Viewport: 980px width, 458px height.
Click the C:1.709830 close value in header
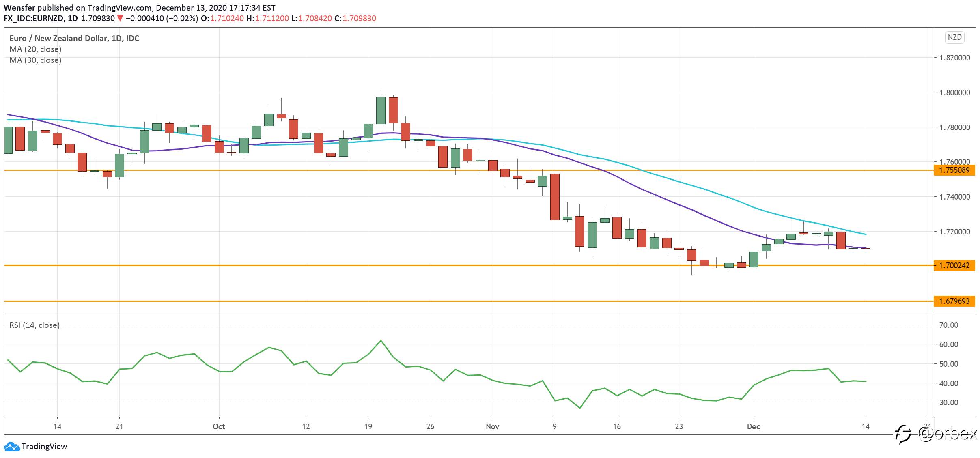click(x=355, y=18)
